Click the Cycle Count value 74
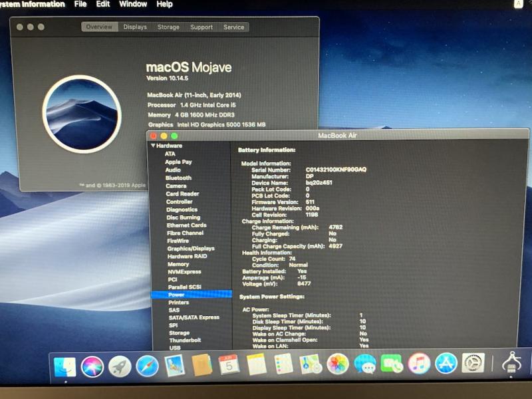This screenshot has width=532, height=399. click(x=293, y=259)
